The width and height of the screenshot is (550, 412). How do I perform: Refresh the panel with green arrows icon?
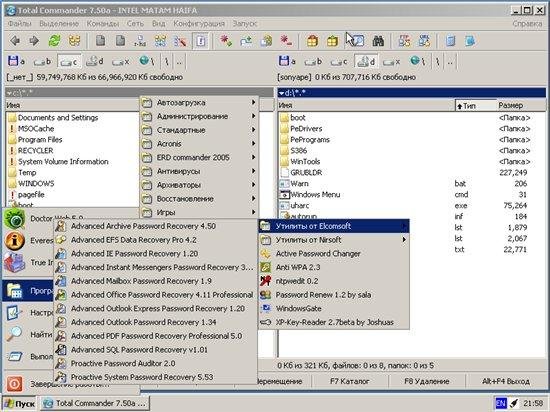click(x=54, y=41)
